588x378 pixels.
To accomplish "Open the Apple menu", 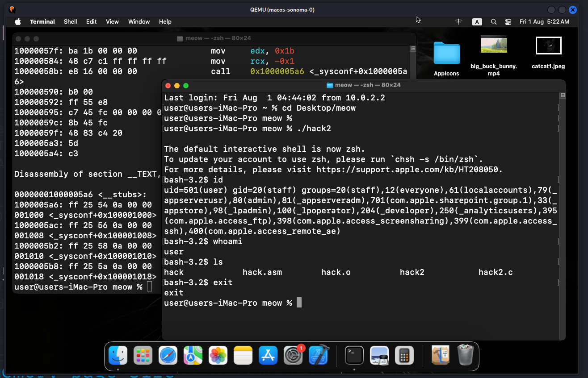I will (x=18, y=21).
